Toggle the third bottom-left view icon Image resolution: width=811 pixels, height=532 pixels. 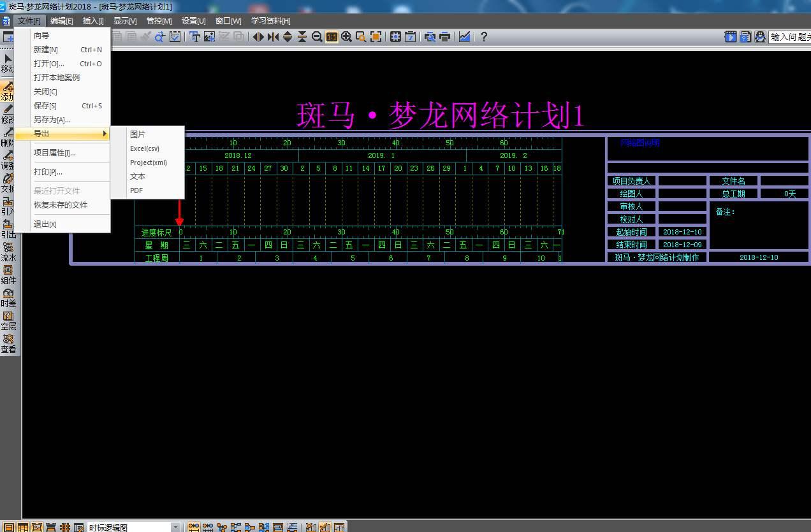point(37,527)
